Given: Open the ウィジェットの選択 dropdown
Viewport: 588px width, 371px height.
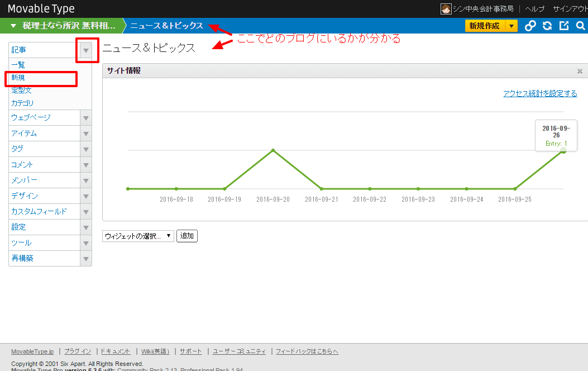Looking at the screenshot, I should pyautogui.click(x=138, y=236).
